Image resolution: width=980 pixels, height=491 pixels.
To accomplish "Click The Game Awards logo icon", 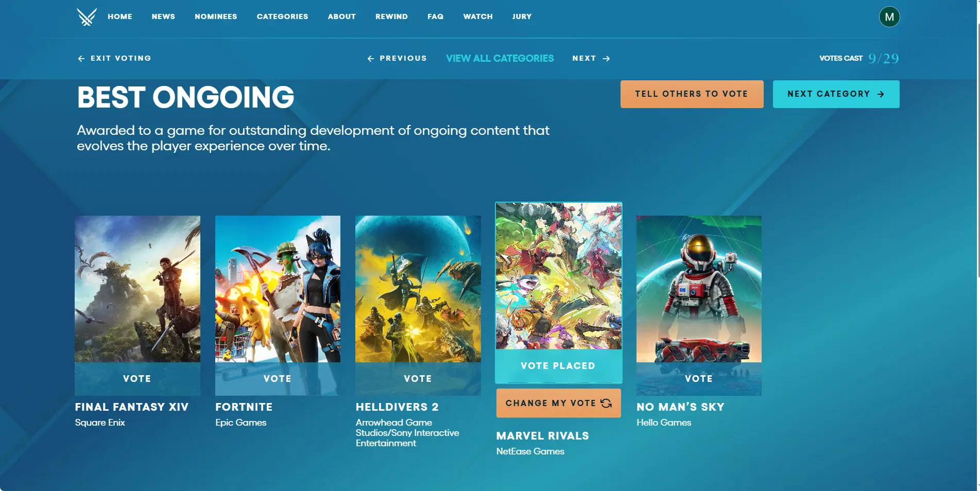I will pyautogui.click(x=87, y=17).
